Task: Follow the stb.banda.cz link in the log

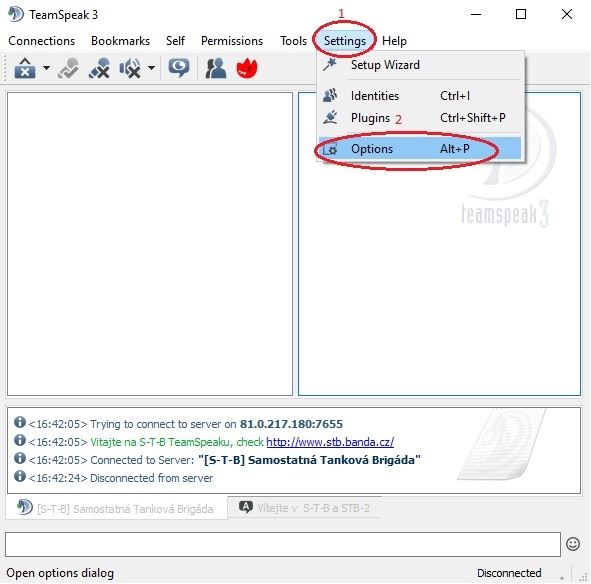Action: [x=330, y=442]
